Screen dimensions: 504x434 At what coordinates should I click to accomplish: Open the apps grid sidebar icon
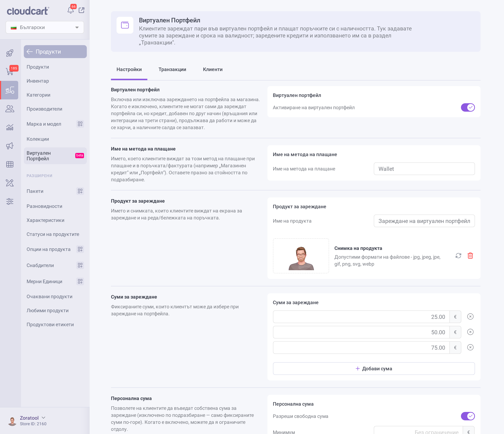click(10, 164)
